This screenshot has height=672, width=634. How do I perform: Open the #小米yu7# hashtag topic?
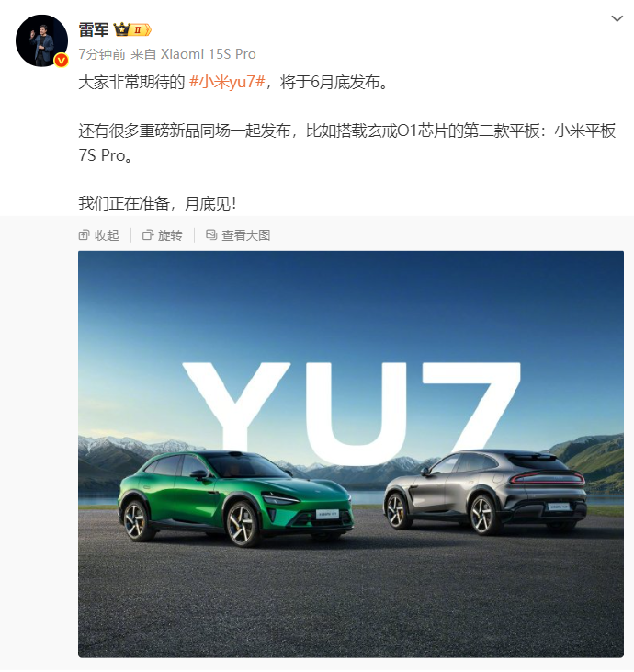click(227, 82)
